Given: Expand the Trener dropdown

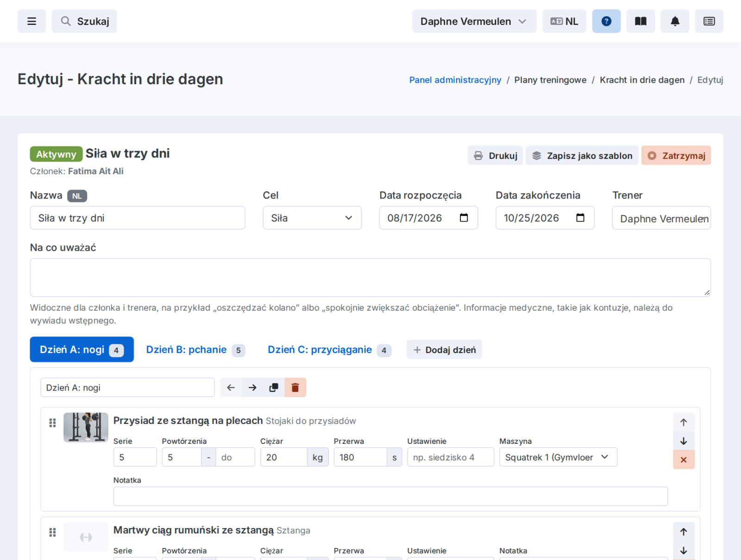Looking at the screenshot, I should 661,218.
